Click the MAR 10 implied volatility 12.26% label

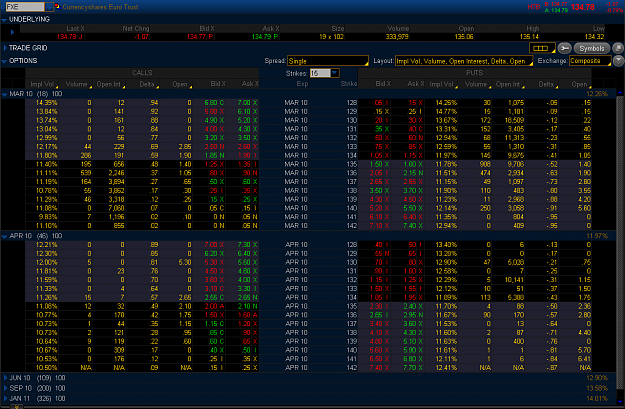(x=597, y=94)
